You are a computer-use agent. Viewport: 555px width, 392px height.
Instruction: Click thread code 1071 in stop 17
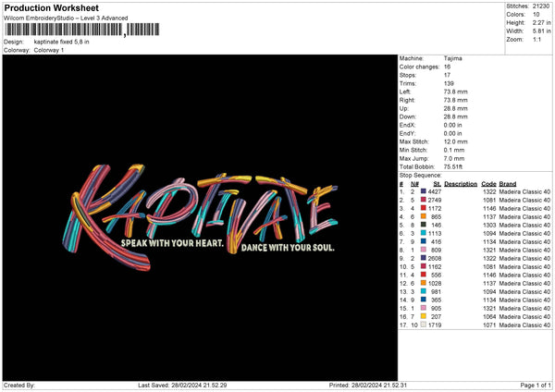489,325
